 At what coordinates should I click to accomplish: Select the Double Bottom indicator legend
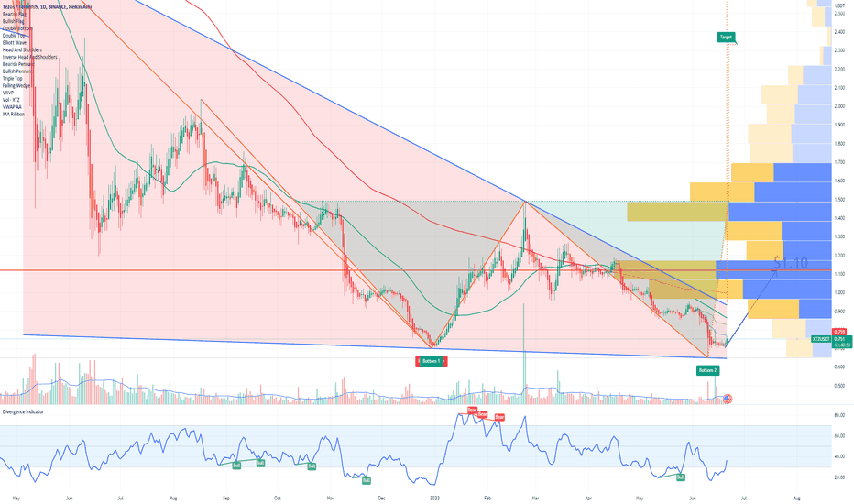point(17,28)
